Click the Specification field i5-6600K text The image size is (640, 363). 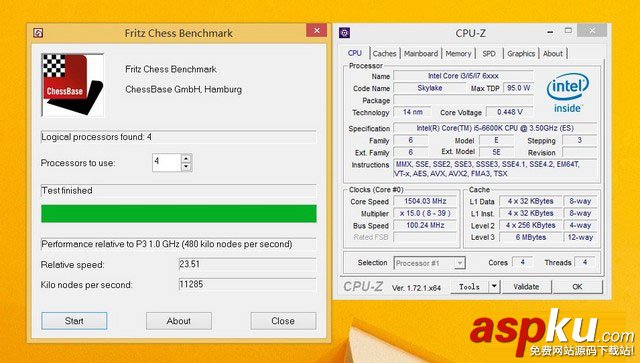click(x=495, y=128)
